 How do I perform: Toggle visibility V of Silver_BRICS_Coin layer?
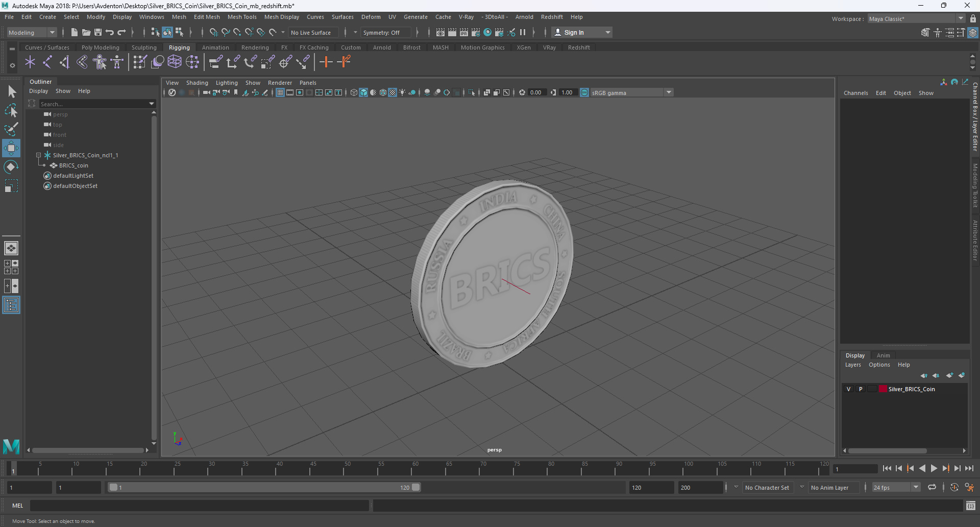(849, 389)
